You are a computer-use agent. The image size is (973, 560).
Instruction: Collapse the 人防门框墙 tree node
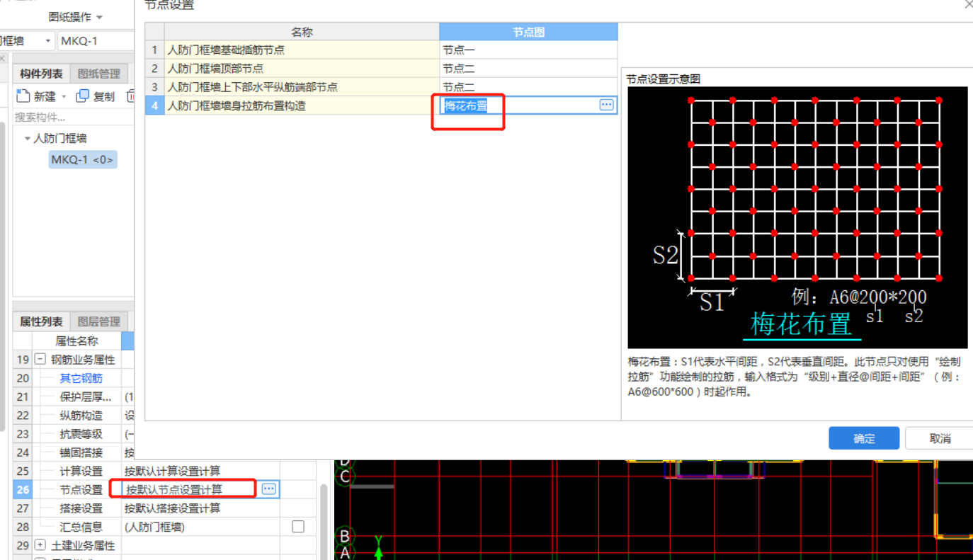point(28,138)
